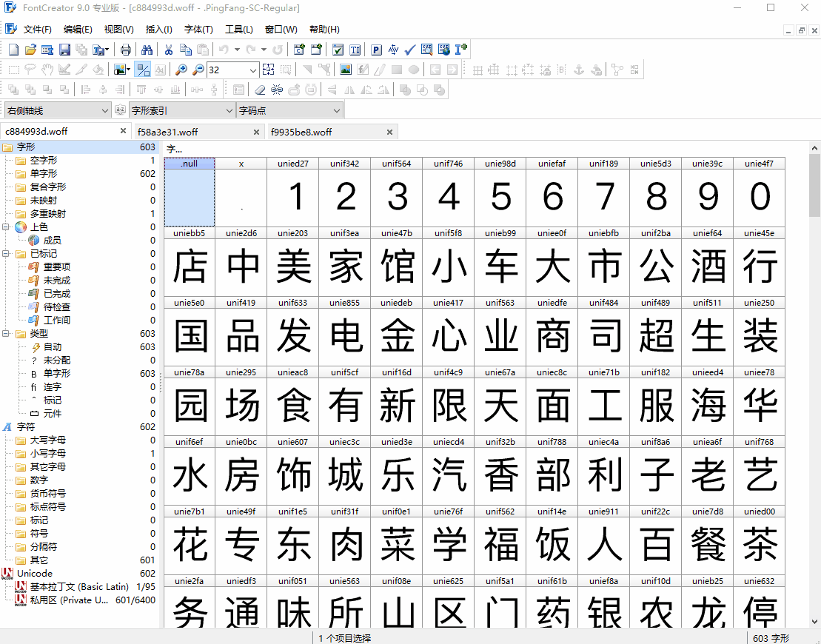This screenshot has height=644, width=821.
Task: Select the 复合字形 category
Action: (x=47, y=187)
